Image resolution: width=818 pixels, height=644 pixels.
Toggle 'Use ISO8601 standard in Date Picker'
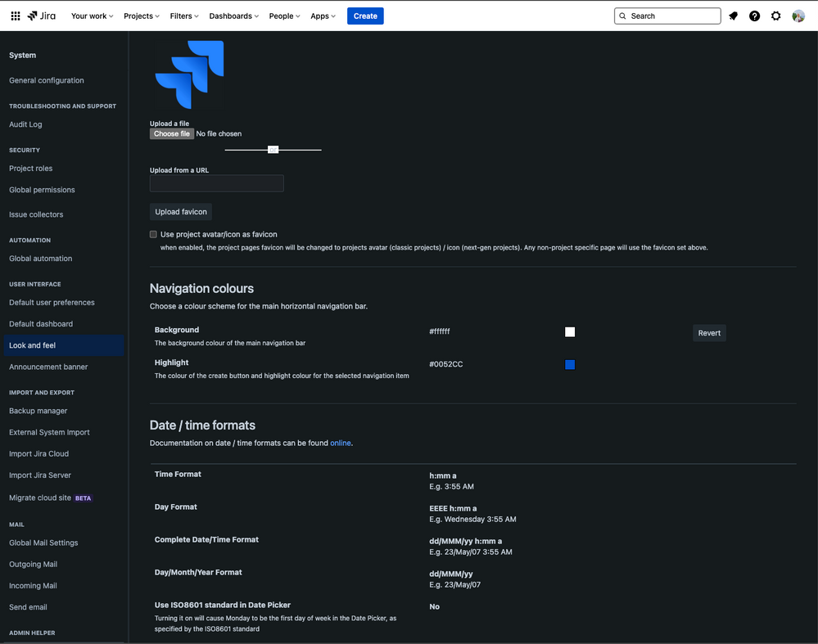click(x=434, y=606)
